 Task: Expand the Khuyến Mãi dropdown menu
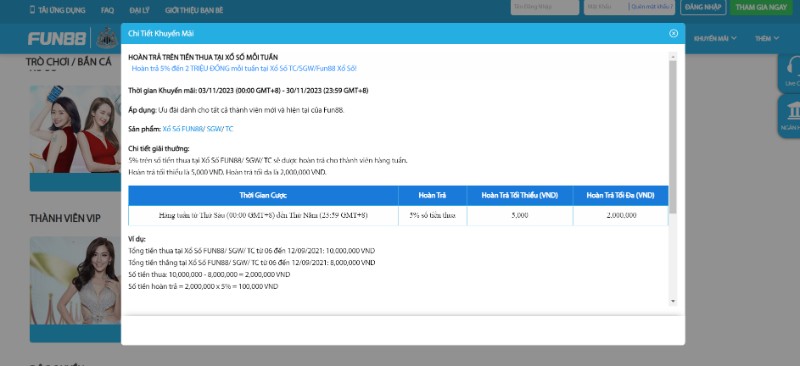(x=715, y=38)
